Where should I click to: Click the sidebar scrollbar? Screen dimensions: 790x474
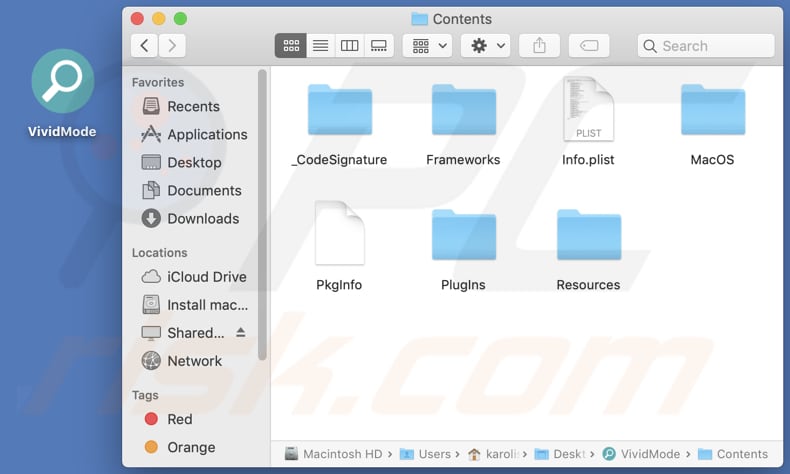[x=262, y=215]
